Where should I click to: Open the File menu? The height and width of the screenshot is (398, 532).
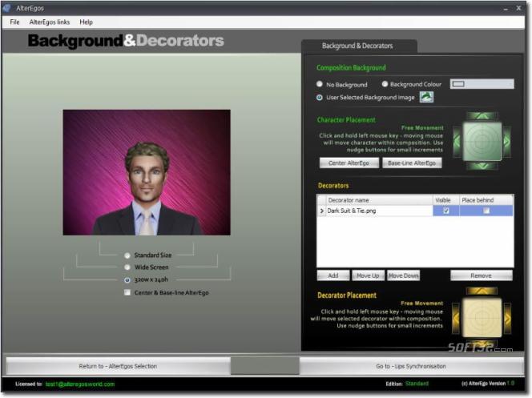[14, 22]
